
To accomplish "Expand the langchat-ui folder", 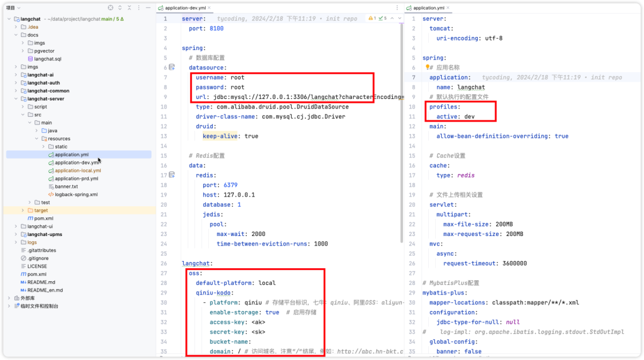I will (x=16, y=226).
